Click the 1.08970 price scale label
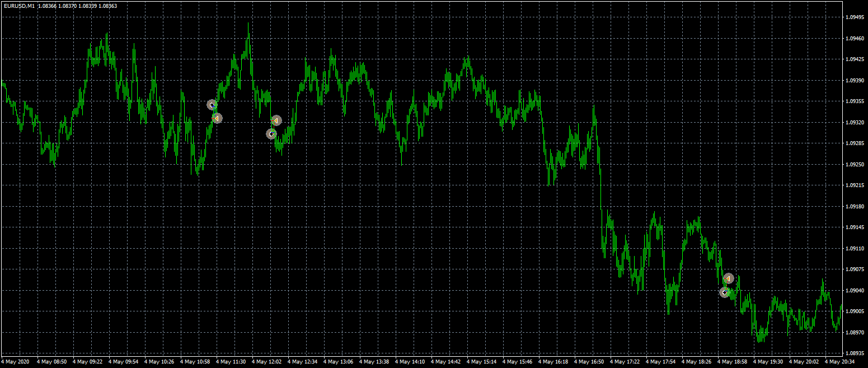The height and width of the screenshot is (368, 868). pos(856,332)
